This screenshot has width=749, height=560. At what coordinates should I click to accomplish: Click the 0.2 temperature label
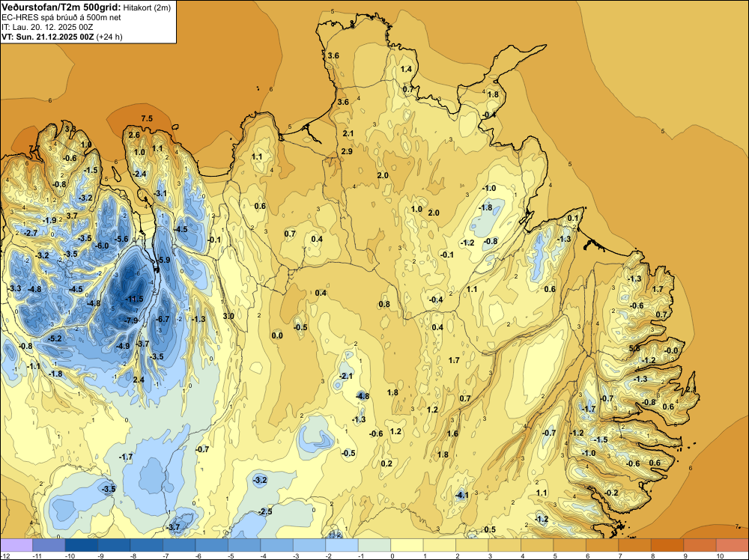[386, 463]
